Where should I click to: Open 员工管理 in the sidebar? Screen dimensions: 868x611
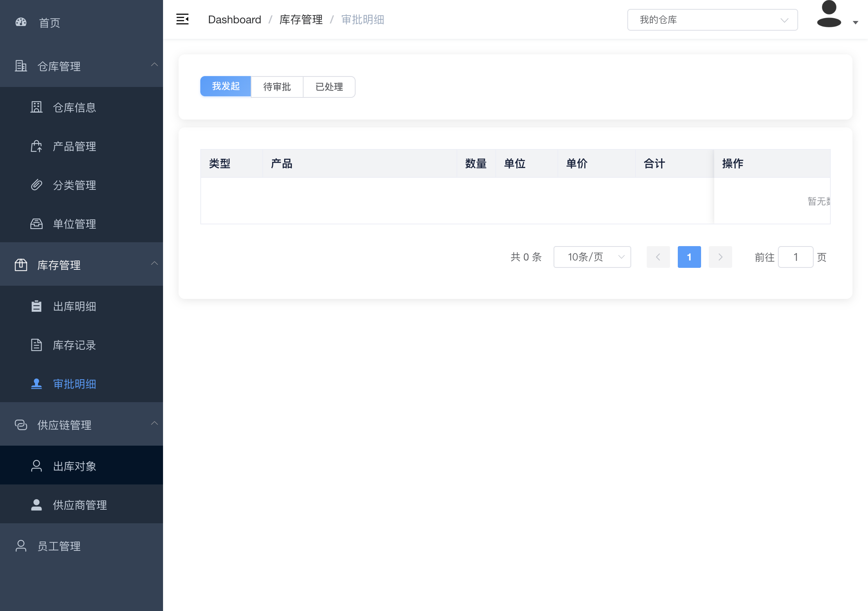coord(59,546)
